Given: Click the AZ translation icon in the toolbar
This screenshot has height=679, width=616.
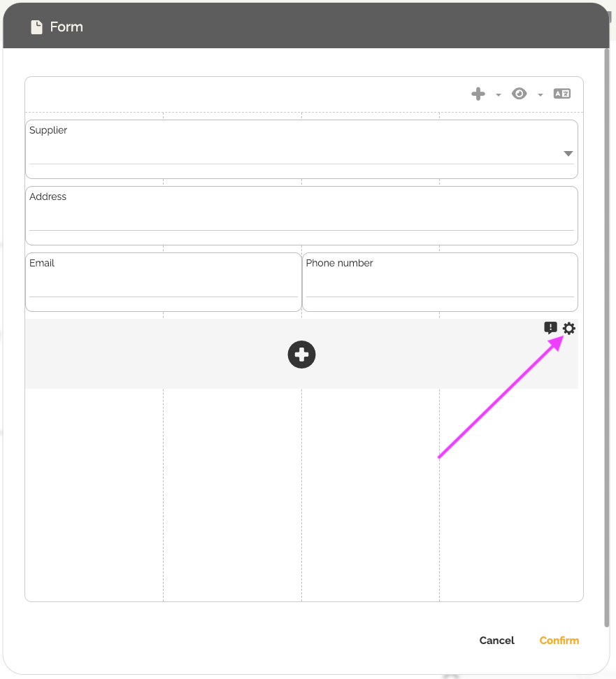Looking at the screenshot, I should tap(562, 94).
